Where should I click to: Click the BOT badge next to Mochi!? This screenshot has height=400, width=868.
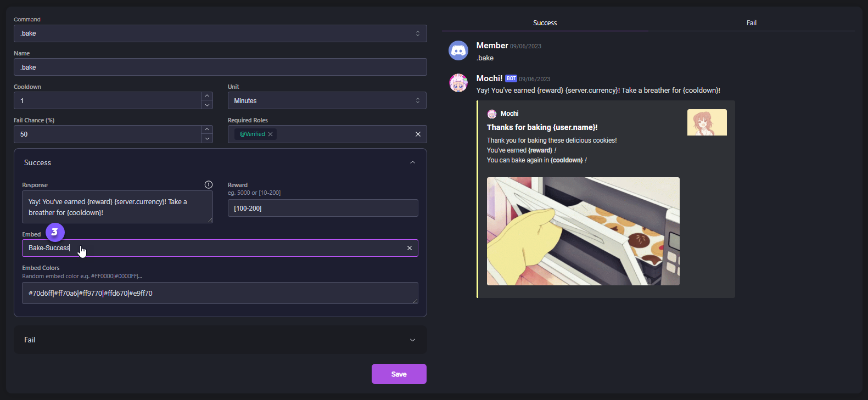(x=511, y=78)
